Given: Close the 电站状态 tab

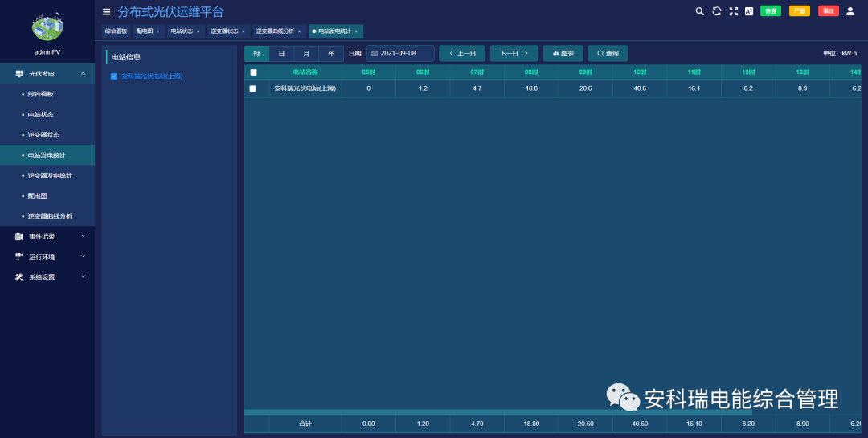Looking at the screenshot, I should (199, 31).
